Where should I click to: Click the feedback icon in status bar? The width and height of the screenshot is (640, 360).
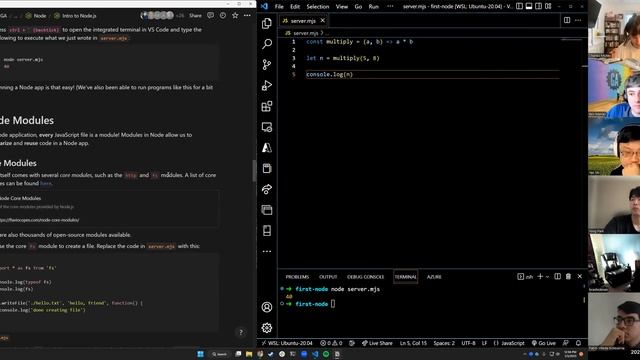click(566, 343)
